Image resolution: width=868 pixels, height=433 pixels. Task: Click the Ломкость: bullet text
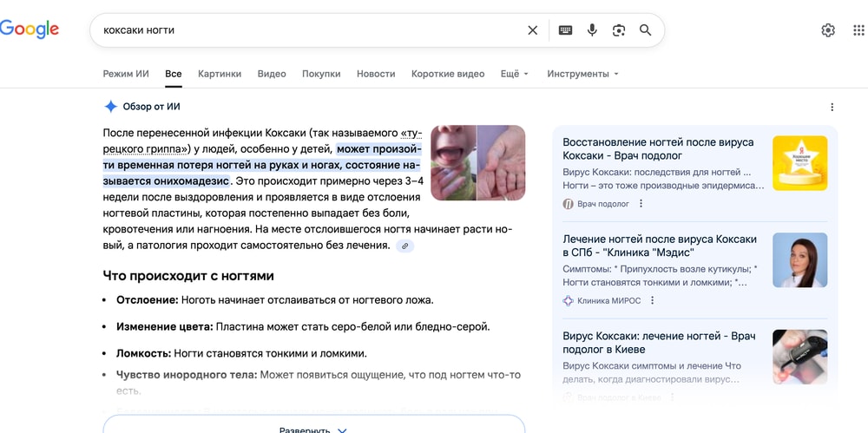241,353
